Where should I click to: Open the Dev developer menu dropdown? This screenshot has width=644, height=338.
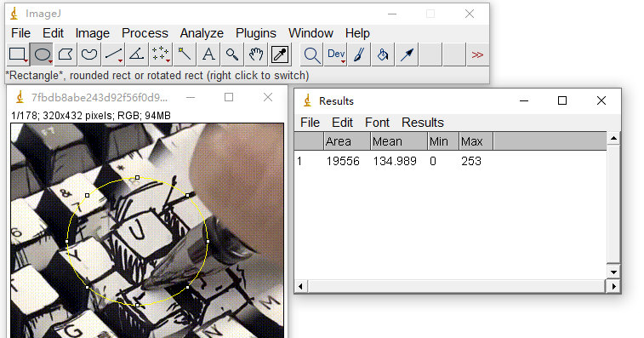(335, 54)
